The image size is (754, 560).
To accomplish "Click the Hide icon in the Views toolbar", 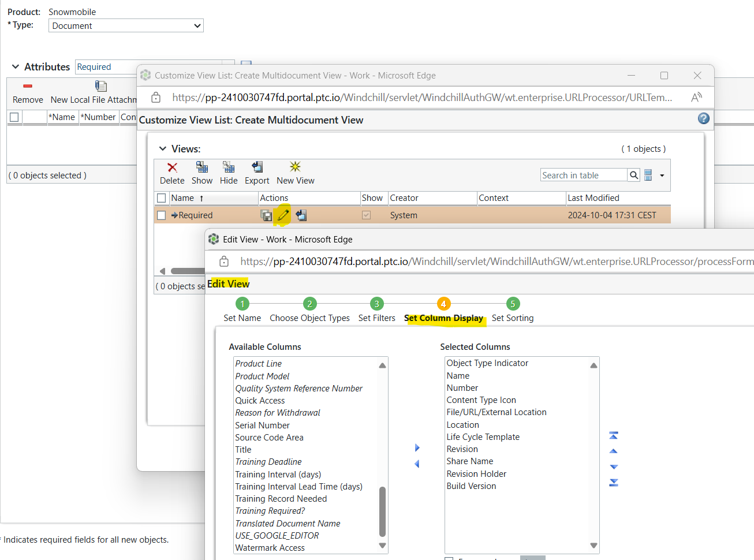I will pyautogui.click(x=229, y=171).
